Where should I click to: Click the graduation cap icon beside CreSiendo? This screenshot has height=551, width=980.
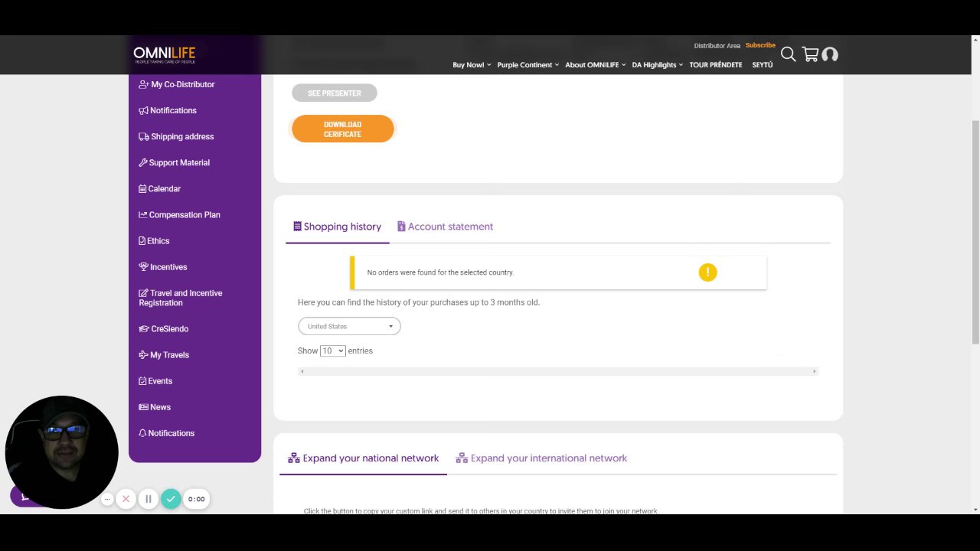click(143, 328)
